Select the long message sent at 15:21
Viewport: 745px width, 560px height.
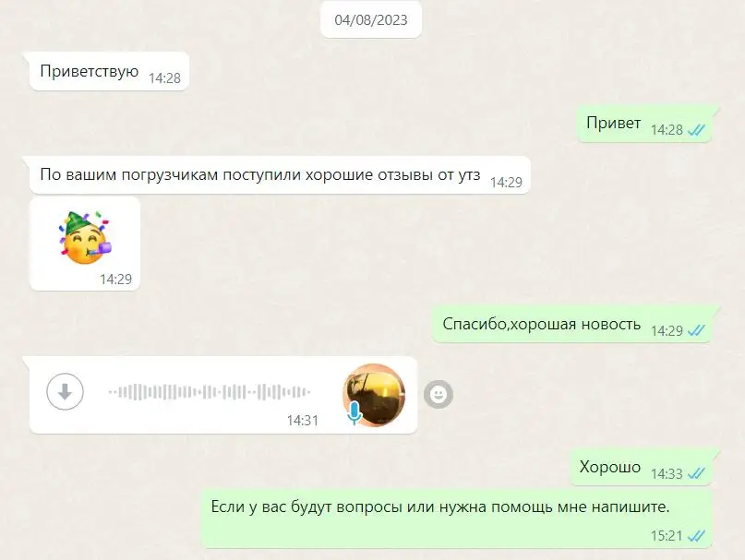[456, 518]
